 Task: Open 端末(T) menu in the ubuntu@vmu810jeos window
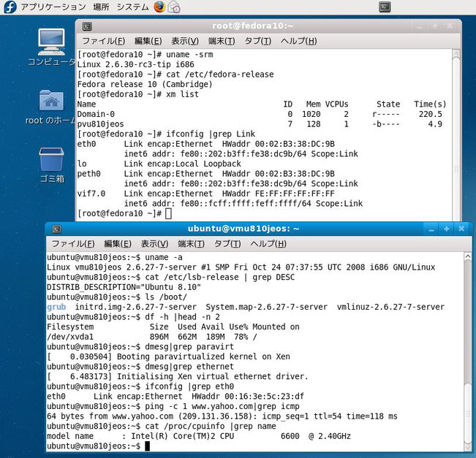(192, 244)
